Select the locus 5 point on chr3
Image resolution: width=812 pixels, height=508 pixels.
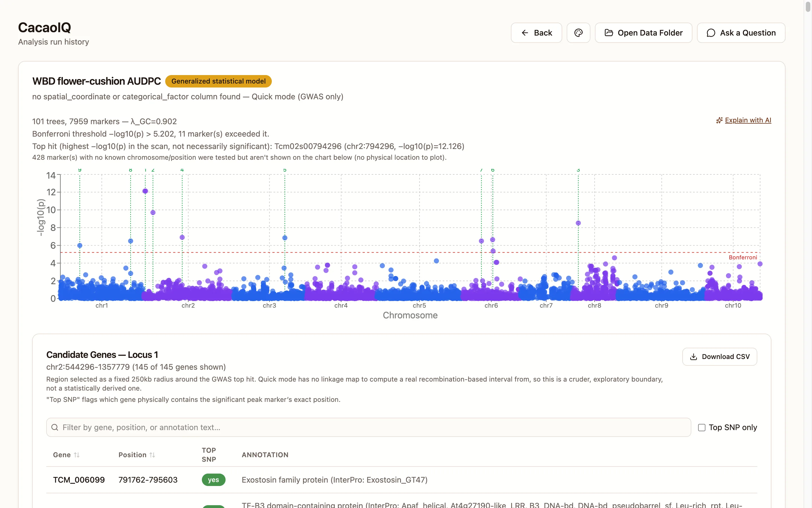click(x=285, y=238)
